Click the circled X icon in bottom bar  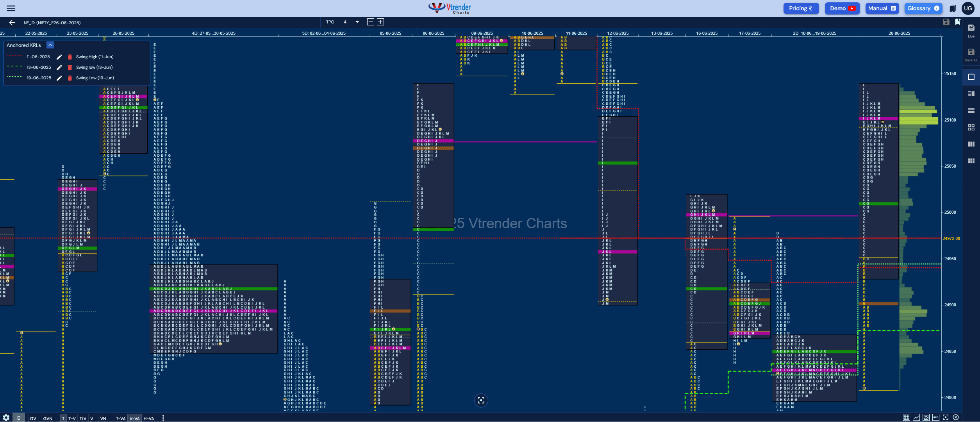pos(956,417)
